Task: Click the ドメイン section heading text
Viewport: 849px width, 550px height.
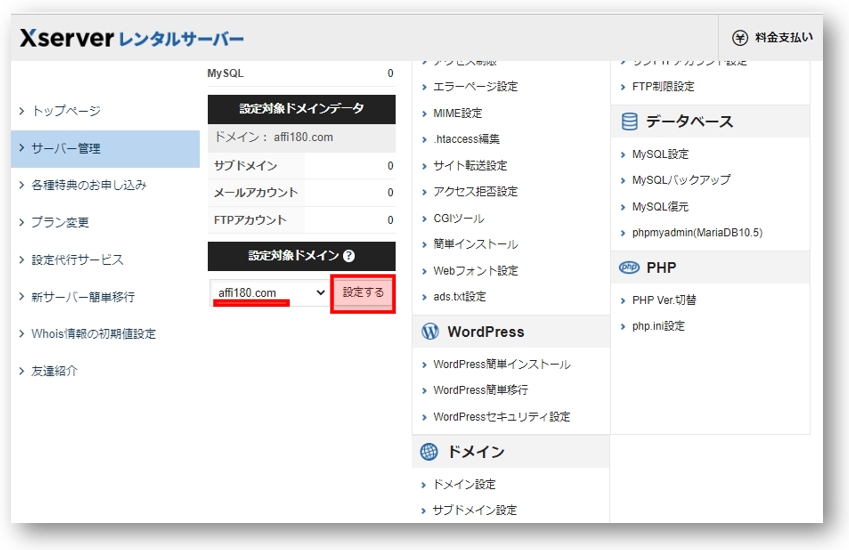Action: coord(476,452)
